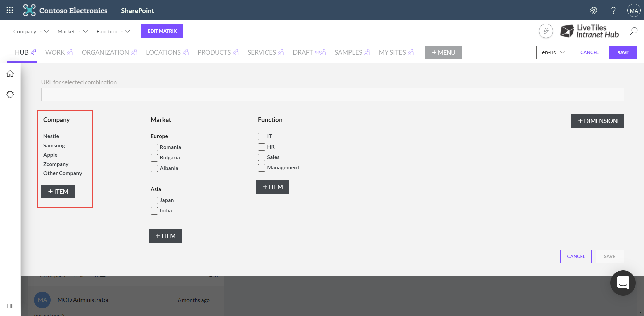The image size is (644, 316).
Task: Select Nestle in Company list
Action: click(x=51, y=136)
